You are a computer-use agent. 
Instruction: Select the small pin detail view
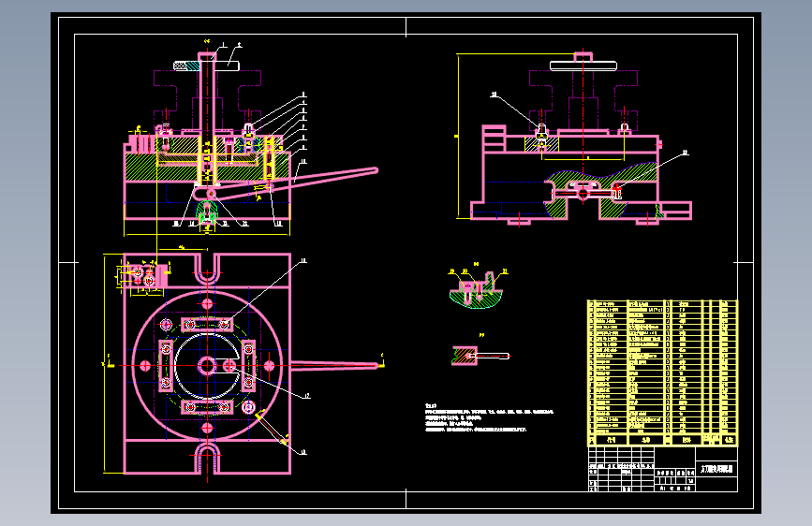[480, 356]
